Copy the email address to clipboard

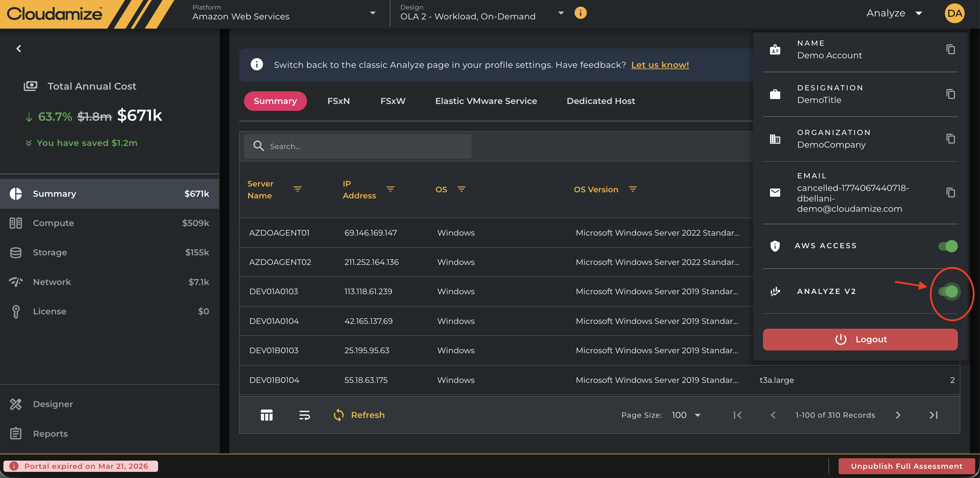[x=950, y=193]
